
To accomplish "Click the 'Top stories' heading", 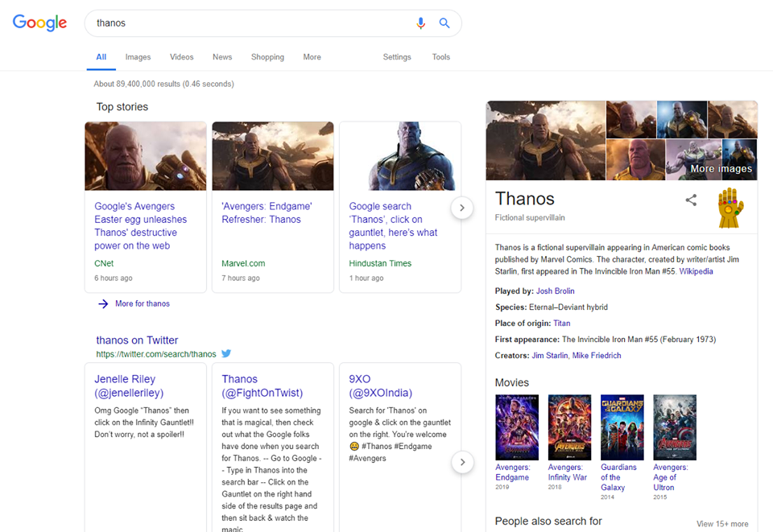I will tap(122, 107).
